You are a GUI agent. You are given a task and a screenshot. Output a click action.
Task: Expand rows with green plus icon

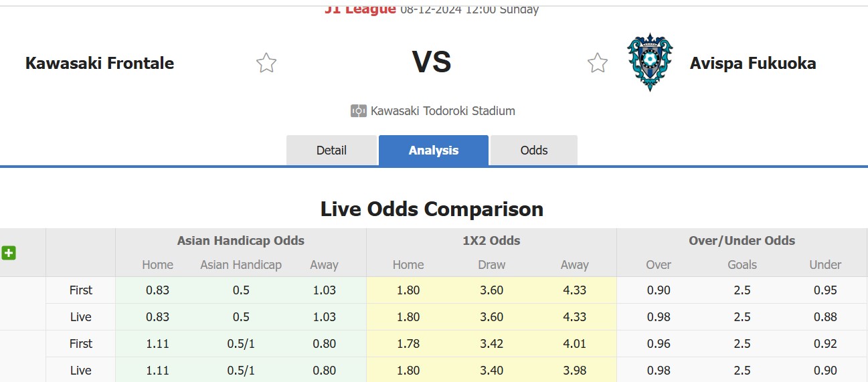[x=9, y=253]
